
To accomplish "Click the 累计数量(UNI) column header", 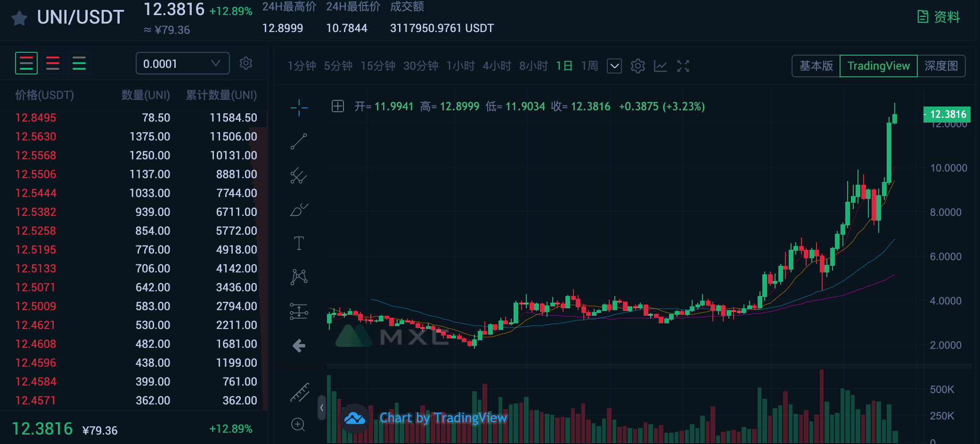I will point(221,95).
